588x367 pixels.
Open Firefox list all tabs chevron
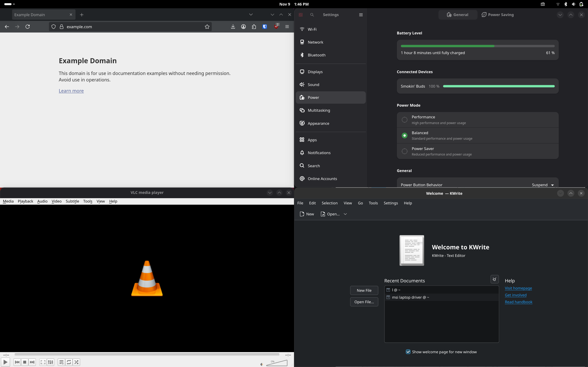tap(251, 14)
